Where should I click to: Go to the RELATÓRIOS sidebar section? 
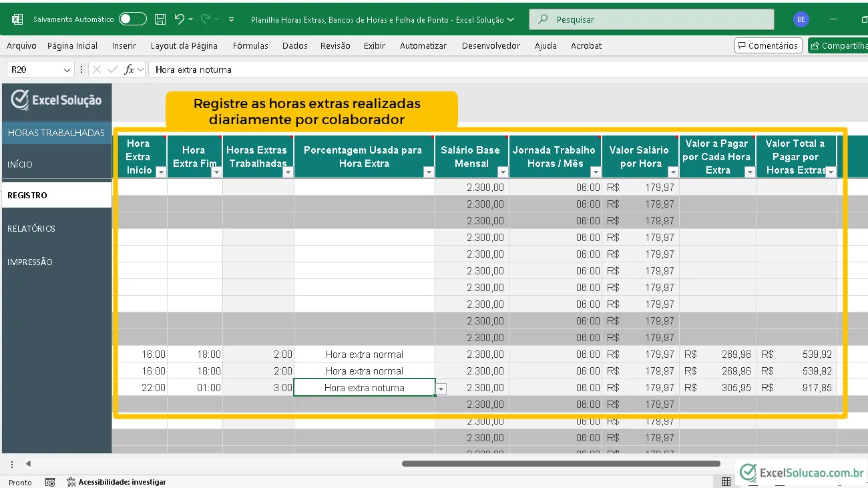[31, 228]
